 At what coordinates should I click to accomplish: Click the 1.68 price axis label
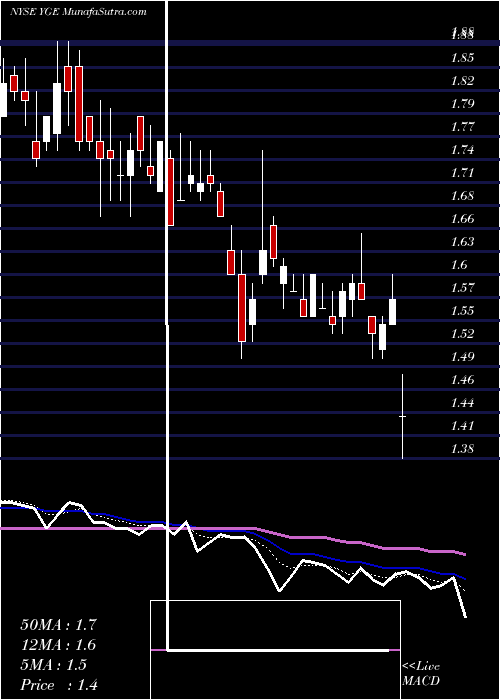[462, 196]
